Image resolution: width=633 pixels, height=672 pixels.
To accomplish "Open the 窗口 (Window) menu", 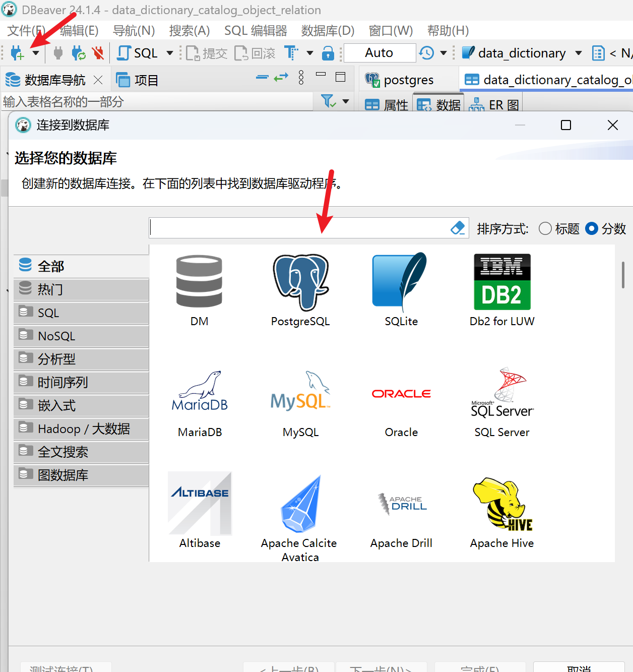I will (x=391, y=31).
